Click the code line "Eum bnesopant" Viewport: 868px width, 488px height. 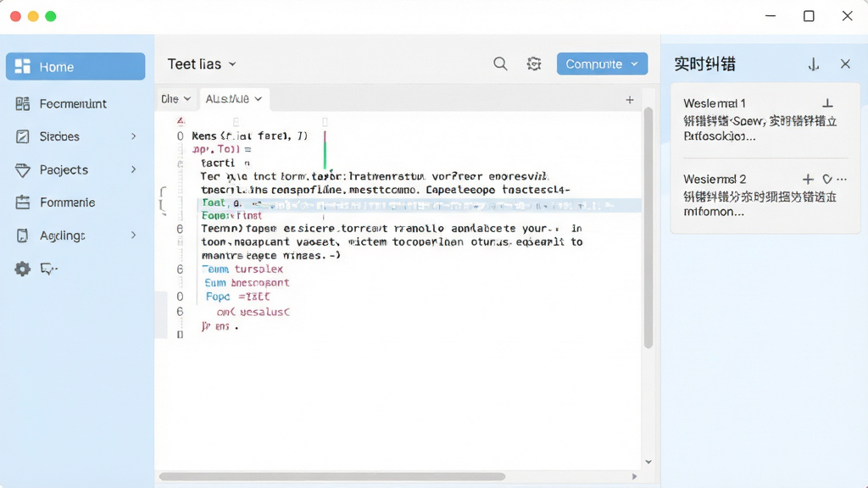point(247,283)
